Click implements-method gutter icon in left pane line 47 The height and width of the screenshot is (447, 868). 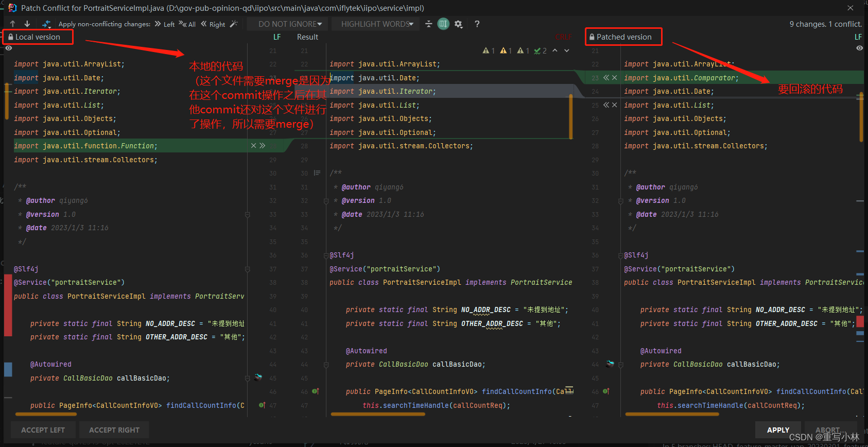[x=262, y=405]
